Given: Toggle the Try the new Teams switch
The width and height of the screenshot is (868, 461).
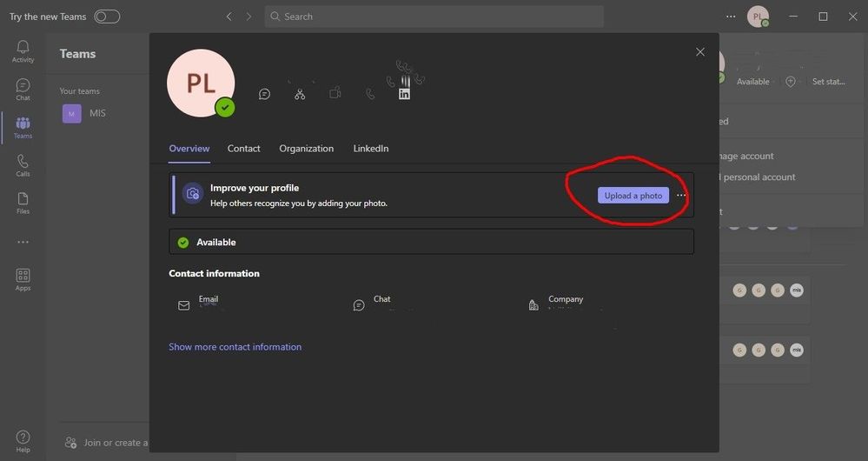Looking at the screenshot, I should tap(107, 17).
